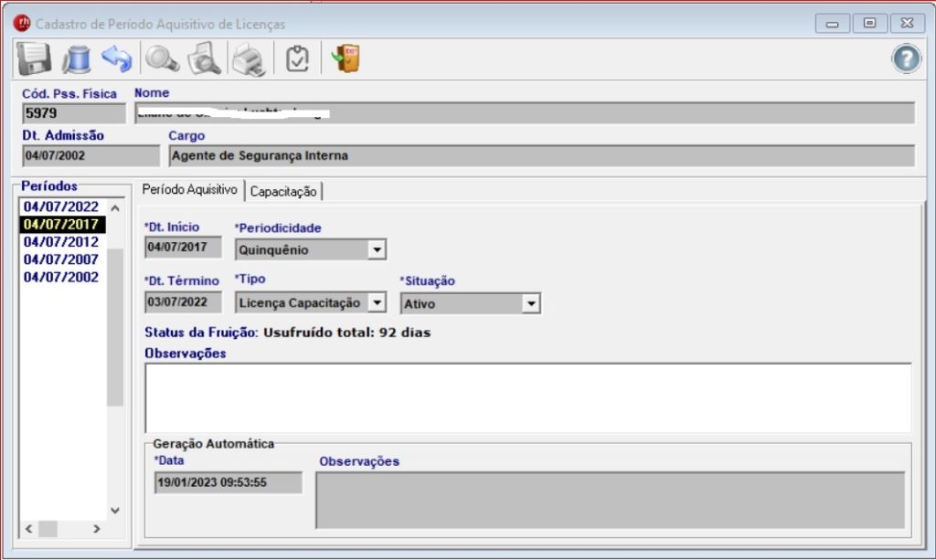The width and height of the screenshot is (936, 560).
Task: Choose period 04/07/2012 from Períodos
Action: 61,242
